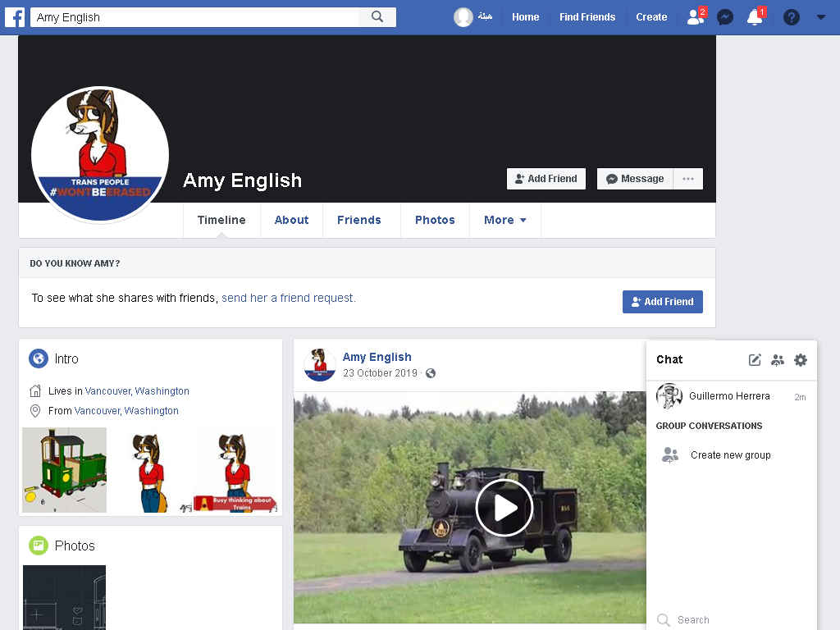840x630 pixels.
Task: Click the search magnifier button
Action: [377, 17]
